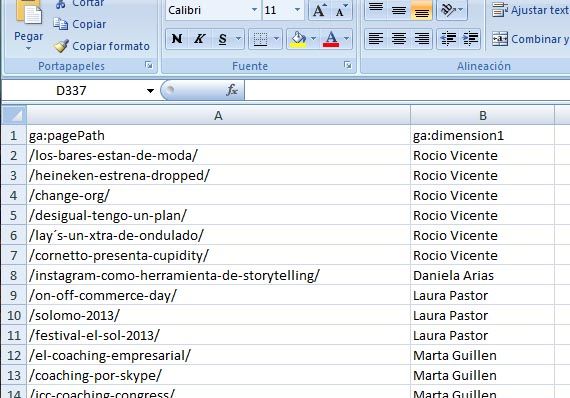Click center text icon
570x398 pixels.
coord(399,39)
